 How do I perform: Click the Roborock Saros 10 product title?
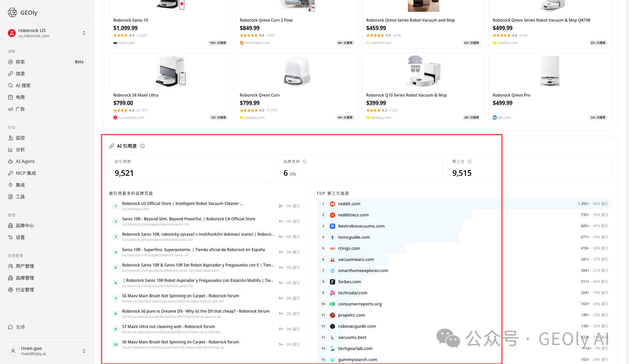(x=131, y=20)
